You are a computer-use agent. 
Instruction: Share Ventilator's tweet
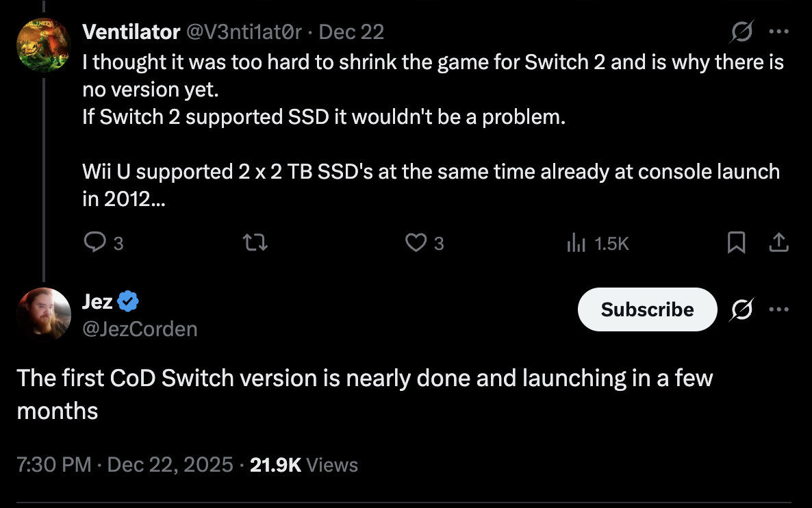(x=779, y=242)
